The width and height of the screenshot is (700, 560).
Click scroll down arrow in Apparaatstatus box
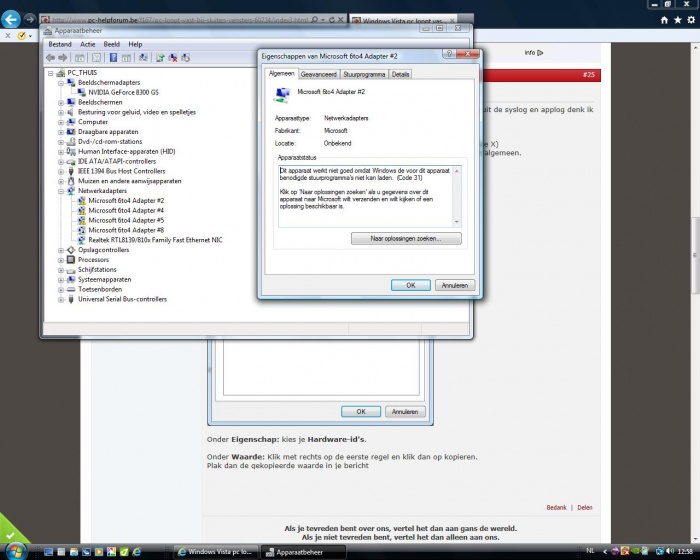tap(457, 222)
